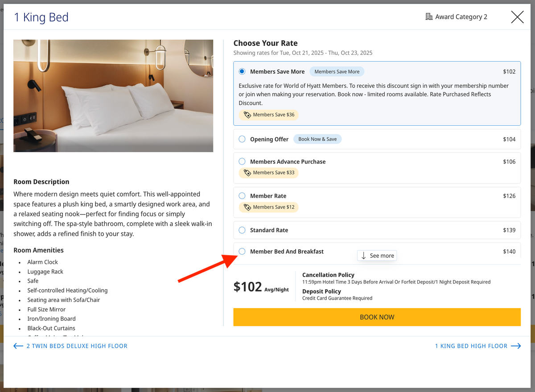This screenshot has height=392, width=535.
Task: Select the Member Bed And Breakfast rate
Action: point(242,251)
